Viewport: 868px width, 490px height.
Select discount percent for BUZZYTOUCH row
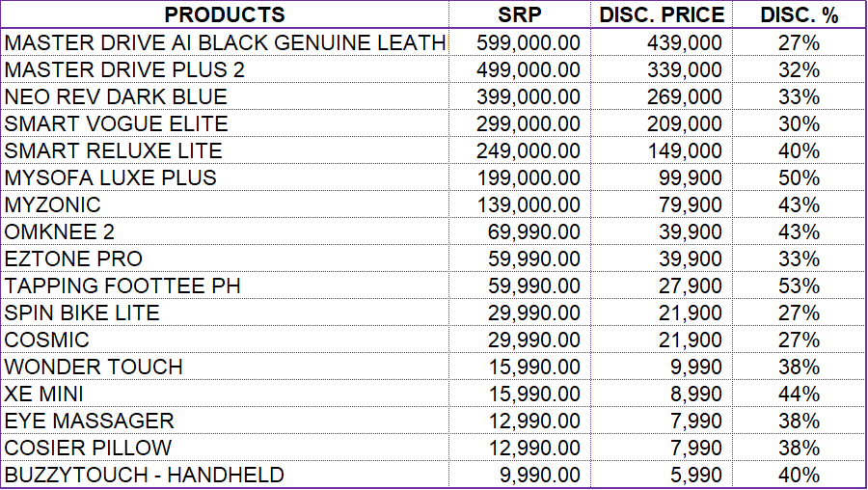[799, 476]
